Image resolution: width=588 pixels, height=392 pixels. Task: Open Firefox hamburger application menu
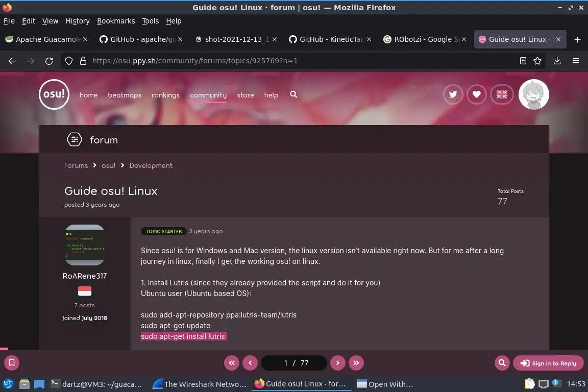(x=576, y=61)
